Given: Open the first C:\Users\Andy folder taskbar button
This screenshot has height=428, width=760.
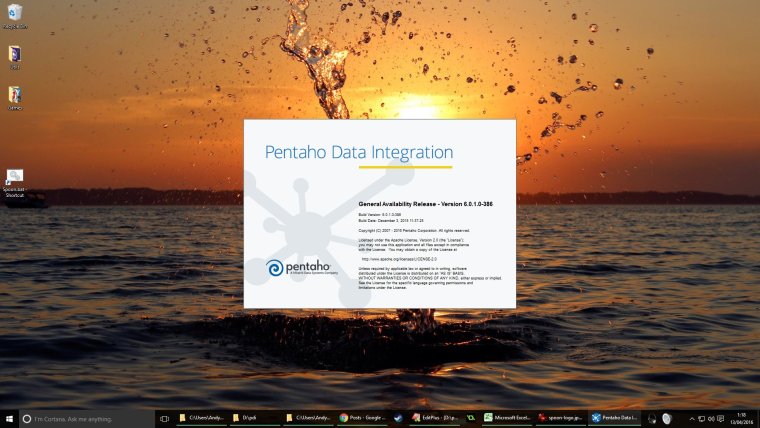Looking at the screenshot, I should coord(199,418).
